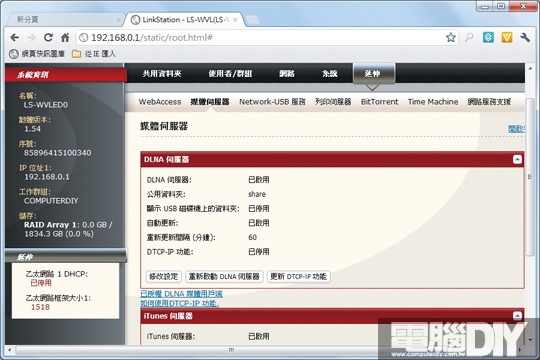Click the 修改設定 button

163,276
